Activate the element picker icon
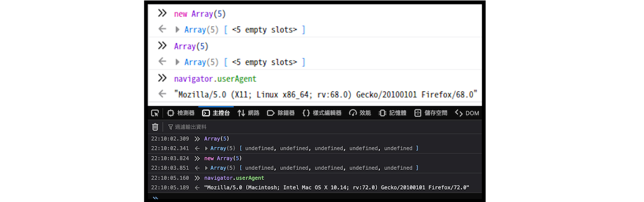This screenshot has width=644, height=202. [155, 113]
